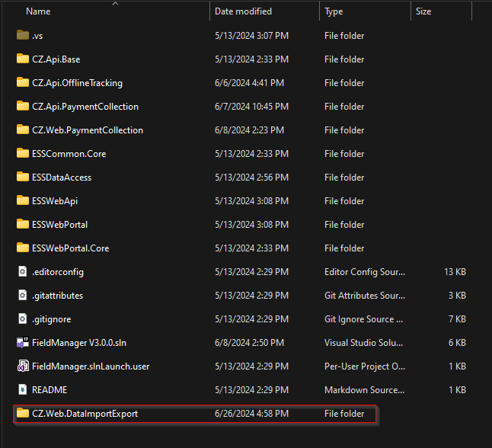Select the .vs folder icon
The height and width of the screenshot is (448, 492).
[x=23, y=35]
